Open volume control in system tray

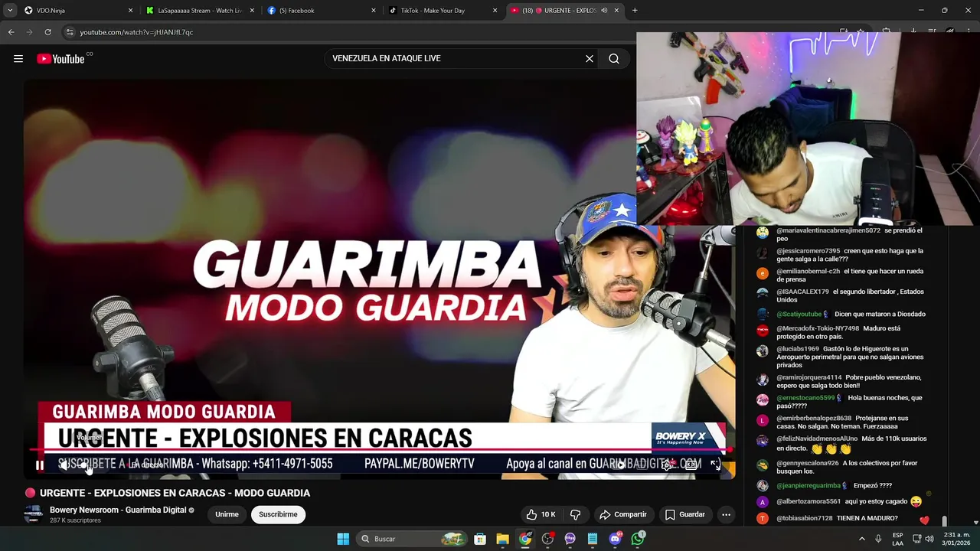point(929,539)
